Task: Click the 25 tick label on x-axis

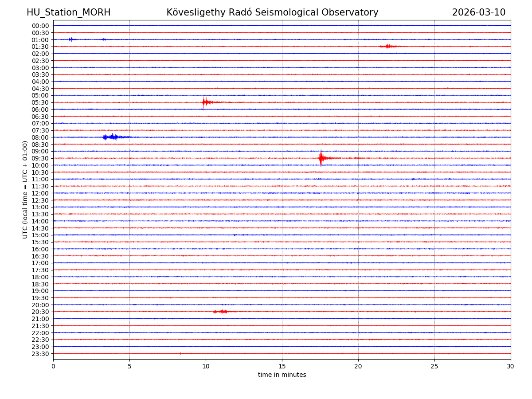Action: [434, 366]
